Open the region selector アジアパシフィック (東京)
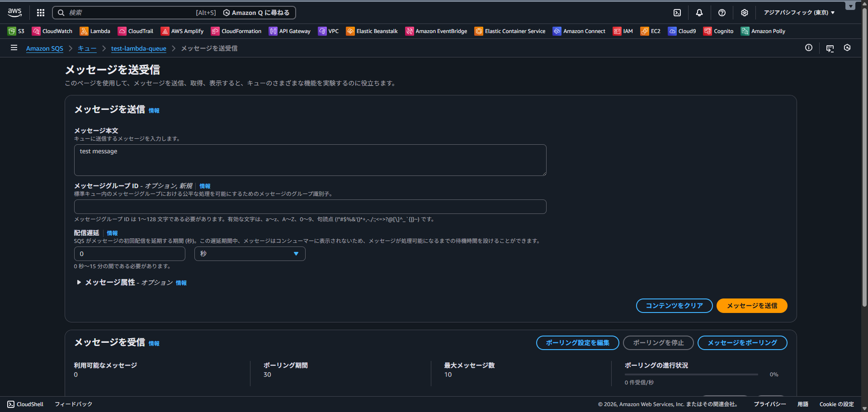This screenshot has height=412, width=868. coord(799,13)
